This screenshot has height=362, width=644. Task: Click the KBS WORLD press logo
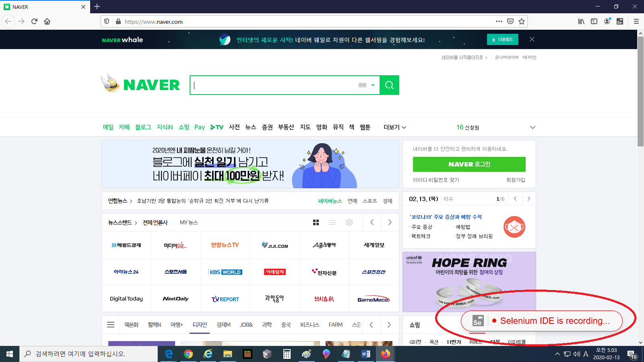coord(225,272)
